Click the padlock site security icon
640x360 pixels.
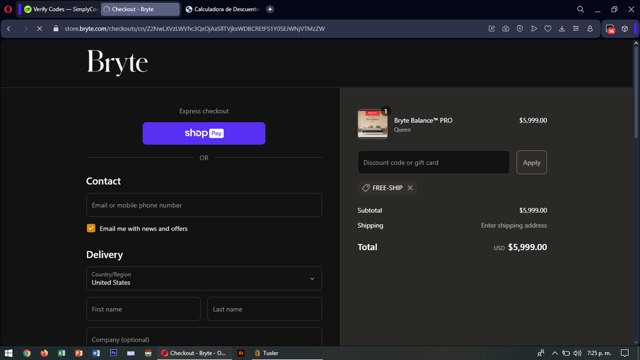(x=56, y=29)
